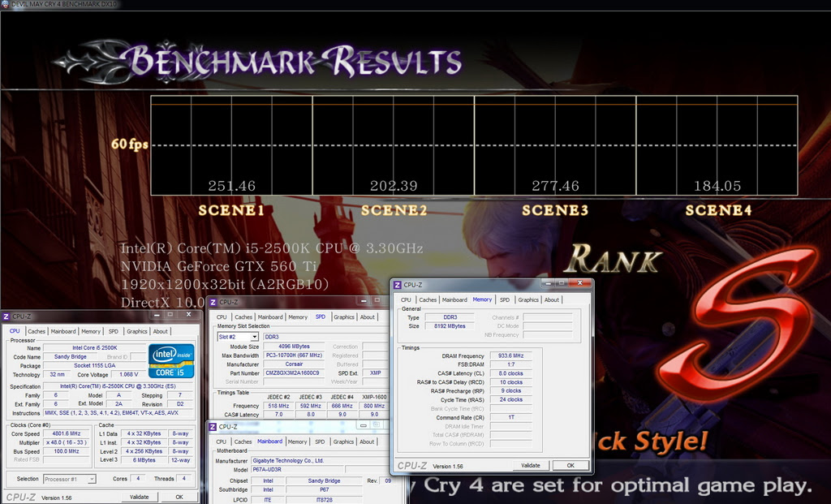831x504 pixels.
Task: Click the Core Speed value 4801.6 MHz
Action: click(67, 433)
